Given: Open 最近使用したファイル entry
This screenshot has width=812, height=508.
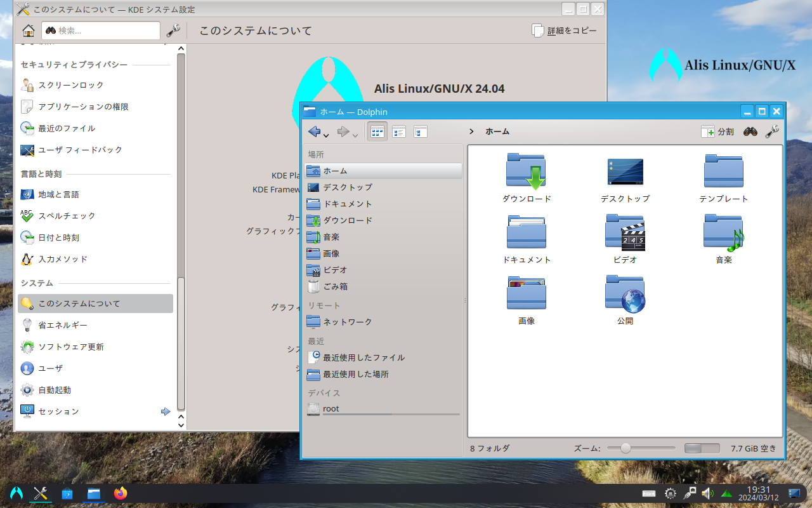Looking at the screenshot, I should tap(383, 358).
